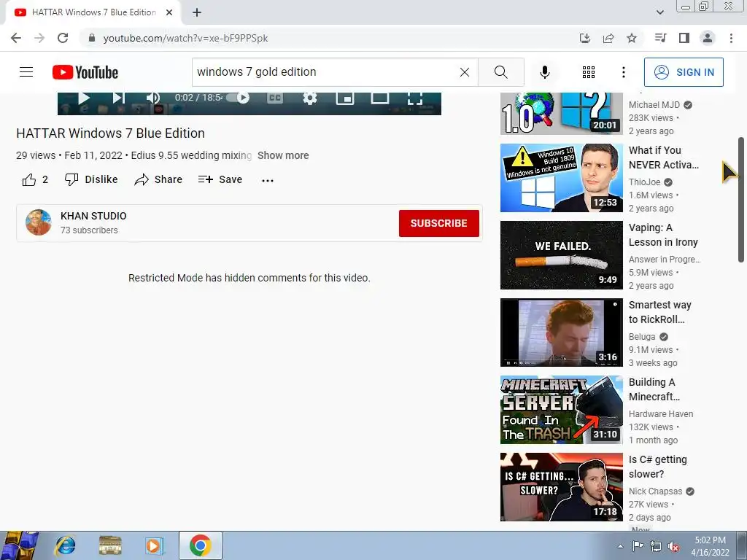Open Windows Media Player taskbar icon

pos(153,545)
